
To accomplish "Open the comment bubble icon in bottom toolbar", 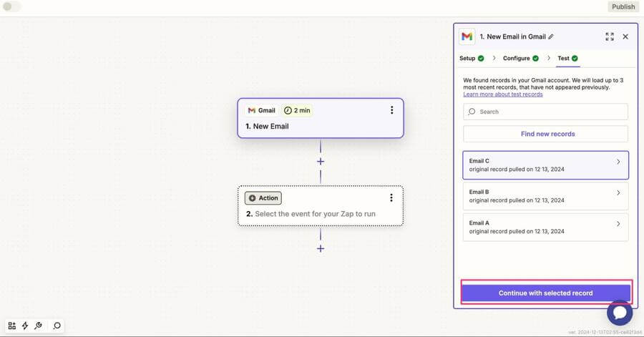I will coord(57,326).
